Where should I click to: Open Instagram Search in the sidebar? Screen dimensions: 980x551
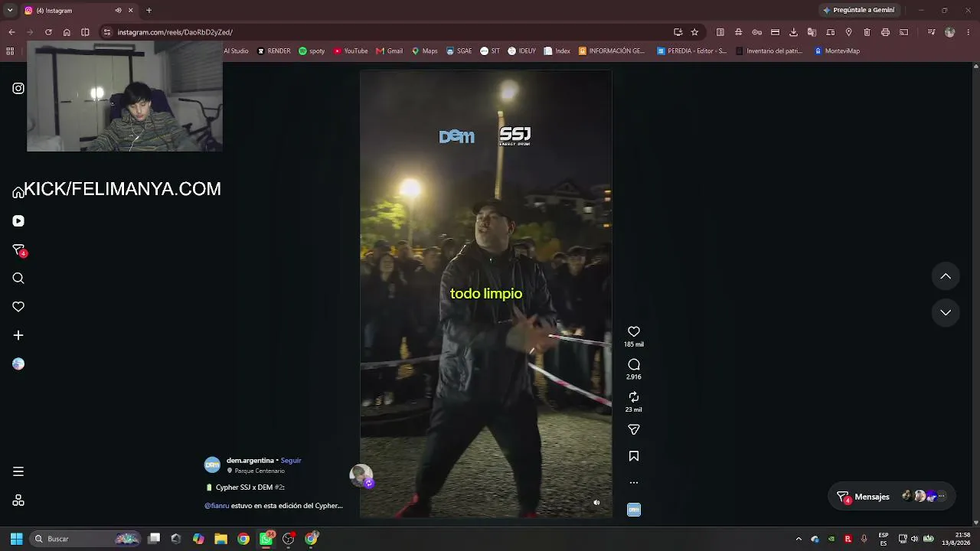point(18,279)
